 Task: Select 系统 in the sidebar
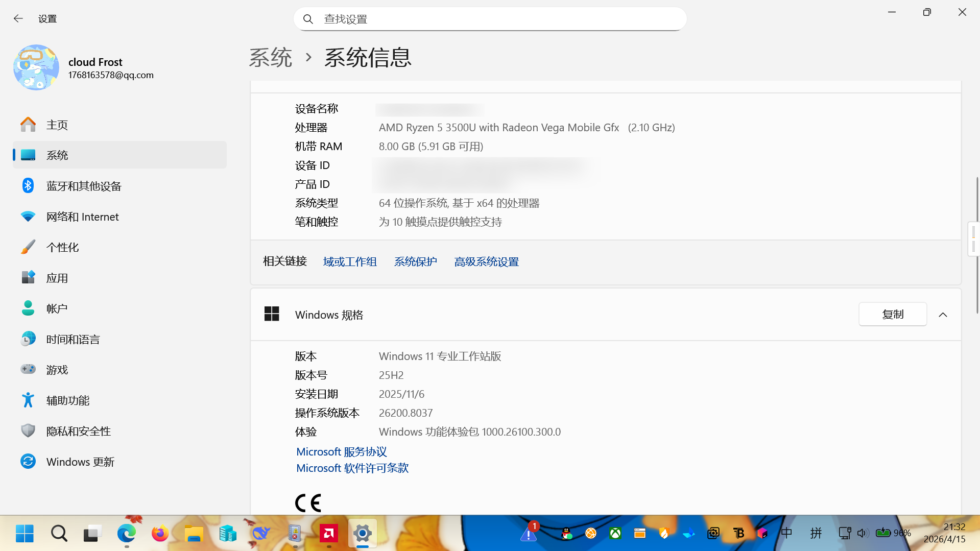coord(119,155)
